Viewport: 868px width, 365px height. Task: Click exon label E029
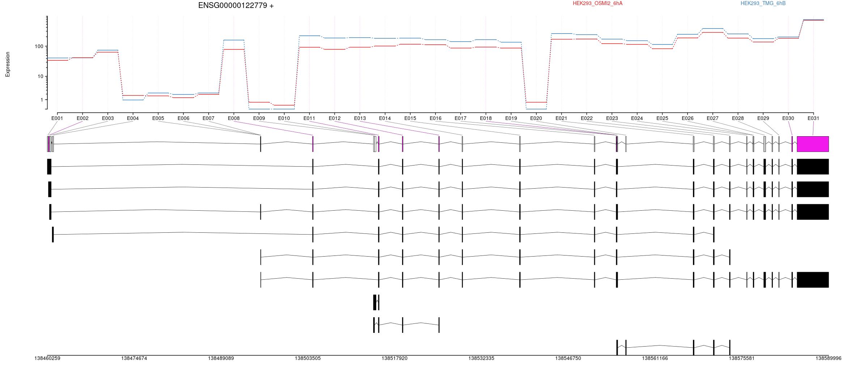point(763,118)
